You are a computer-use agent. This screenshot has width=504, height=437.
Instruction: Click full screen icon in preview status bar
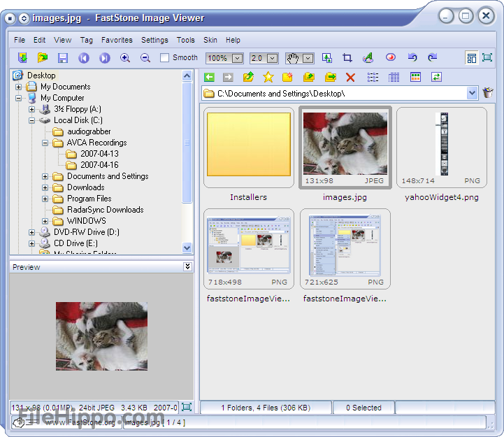187,407
